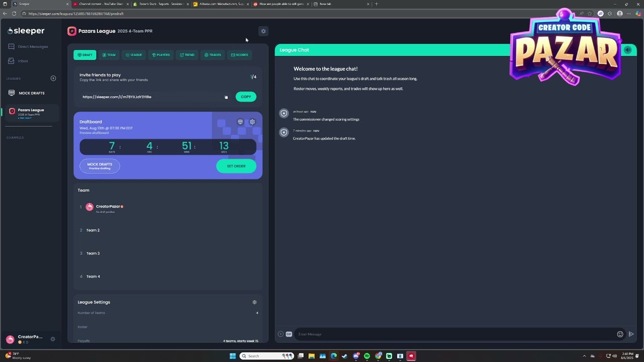Viewport: 644px width, 362px height.
Task: Open the Windows Start menu
Action: (232, 356)
